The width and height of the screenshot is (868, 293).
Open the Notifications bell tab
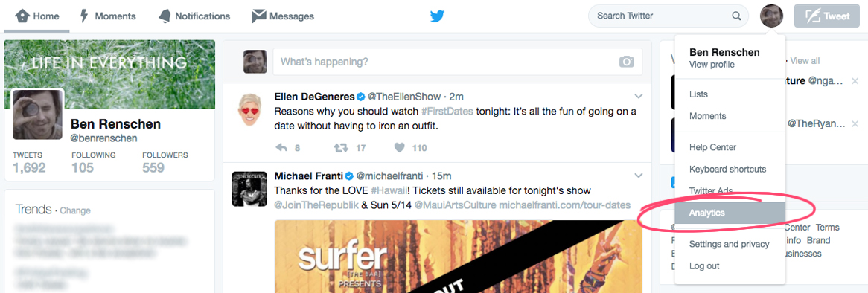click(x=194, y=16)
